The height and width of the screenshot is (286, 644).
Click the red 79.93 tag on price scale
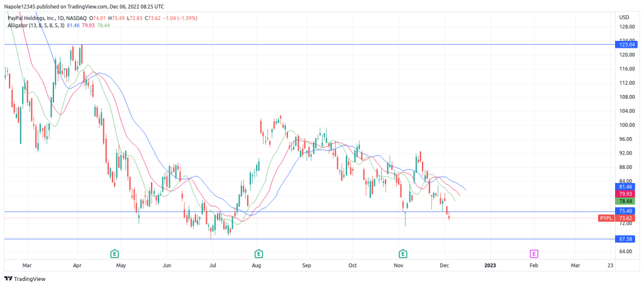[x=625, y=194]
